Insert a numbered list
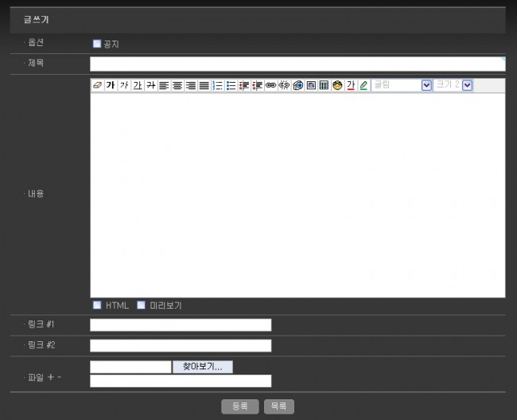 [218, 85]
